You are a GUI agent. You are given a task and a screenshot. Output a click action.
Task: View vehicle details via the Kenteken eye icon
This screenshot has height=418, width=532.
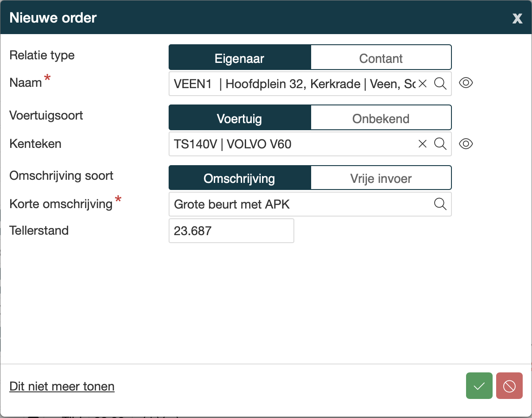(x=466, y=143)
